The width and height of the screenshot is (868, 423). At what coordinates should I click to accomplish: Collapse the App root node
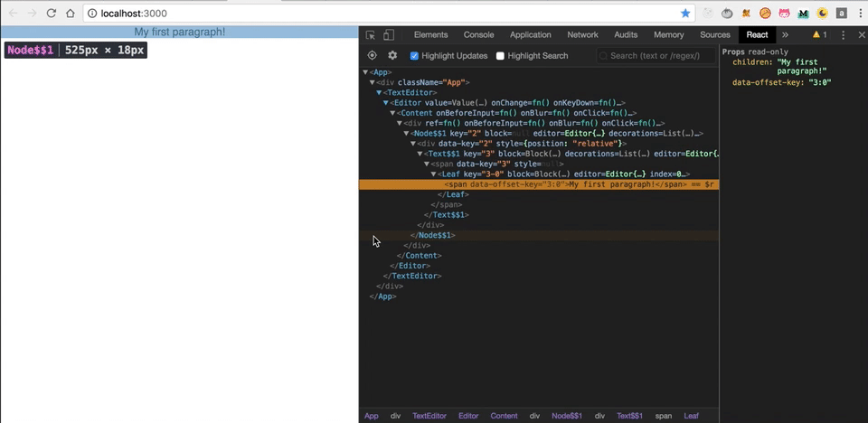coord(365,72)
